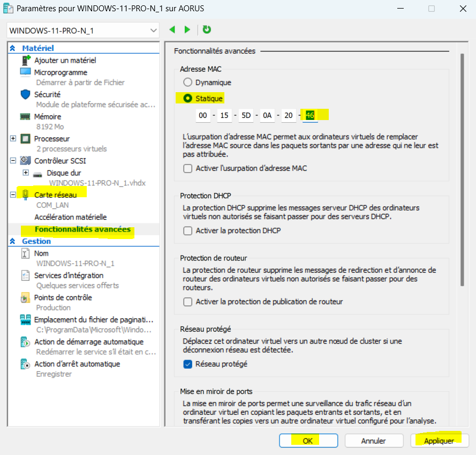Viewport: 476px width, 455px height.
Task: Click the Points de contrôle icon
Action: pyautogui.click(x=26, y=297)
